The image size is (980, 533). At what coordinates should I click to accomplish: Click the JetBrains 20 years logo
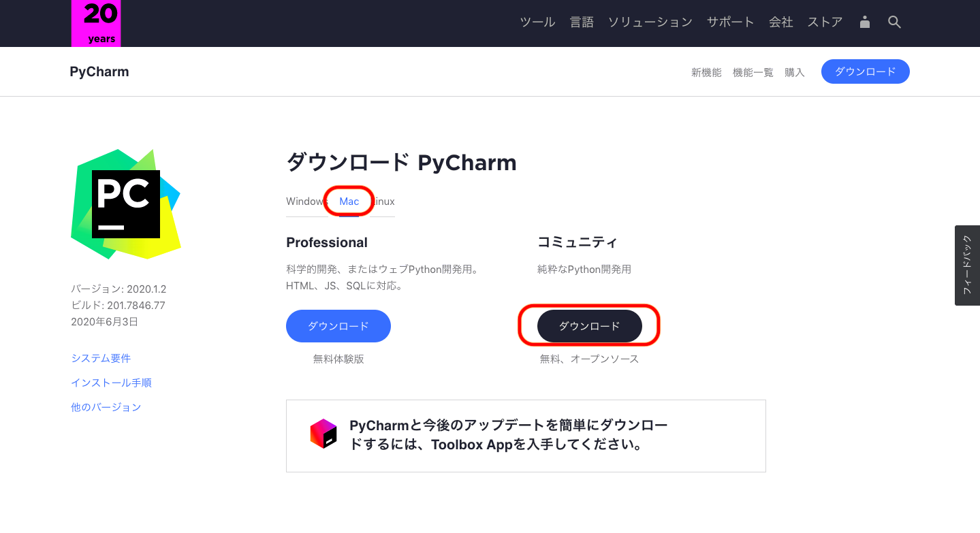(x=96, y=23)
